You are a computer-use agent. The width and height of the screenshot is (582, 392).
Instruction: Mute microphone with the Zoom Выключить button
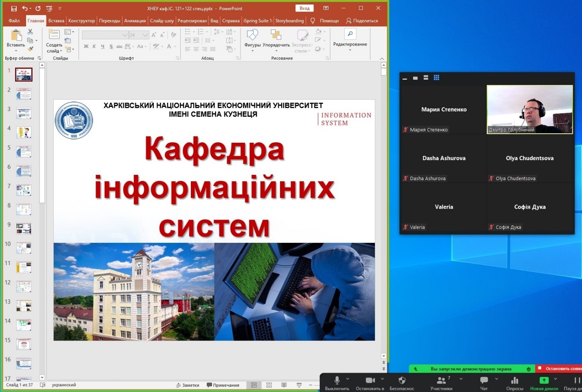(x=337, y=383)
